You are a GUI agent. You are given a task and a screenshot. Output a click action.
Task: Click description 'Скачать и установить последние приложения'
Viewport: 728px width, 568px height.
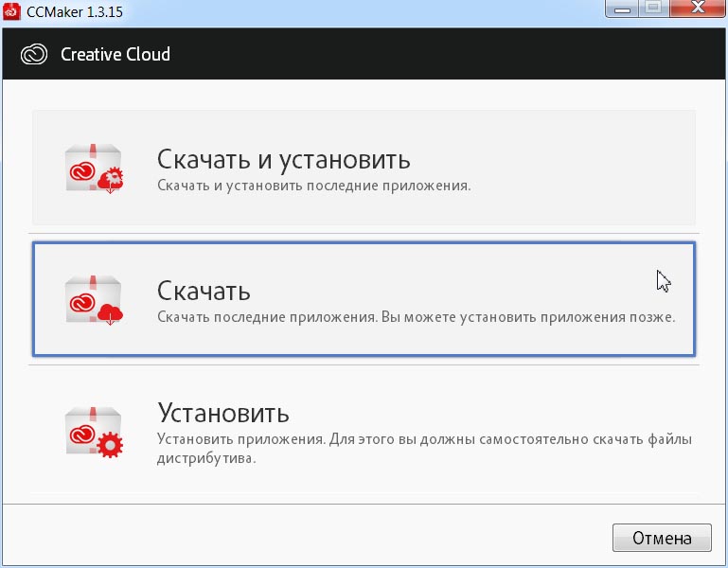313,186
